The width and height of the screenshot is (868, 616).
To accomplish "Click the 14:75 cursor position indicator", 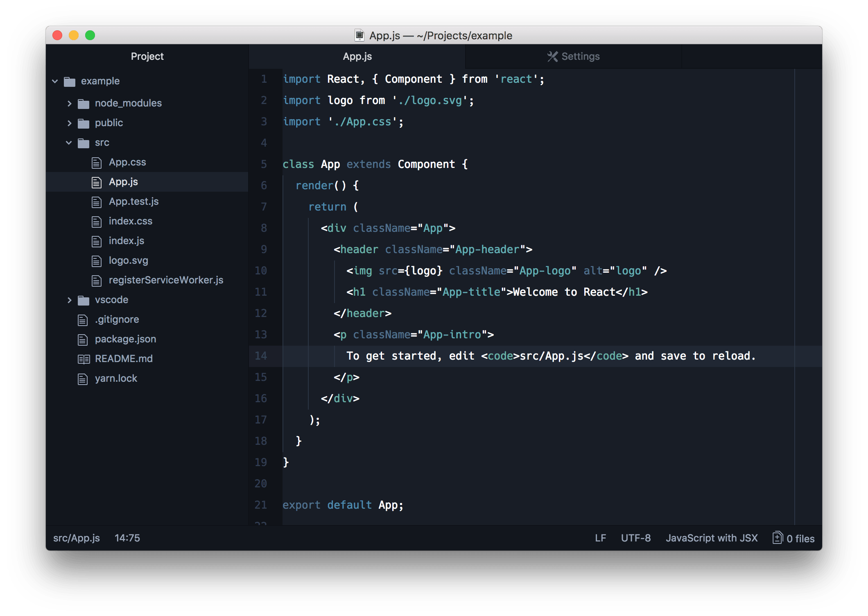I will click(x=127, y=538).
